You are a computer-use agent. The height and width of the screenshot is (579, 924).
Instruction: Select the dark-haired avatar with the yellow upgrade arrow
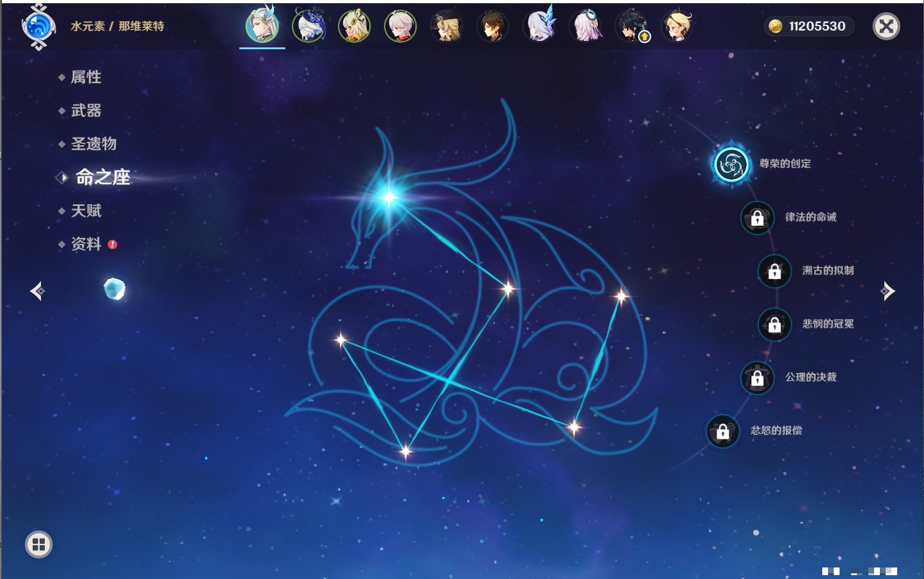[x=631, y=26]
